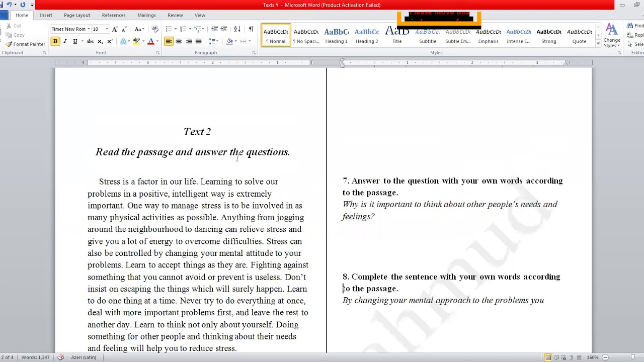Open the Insert tab

pyautogui.click(x=46, y=15)
